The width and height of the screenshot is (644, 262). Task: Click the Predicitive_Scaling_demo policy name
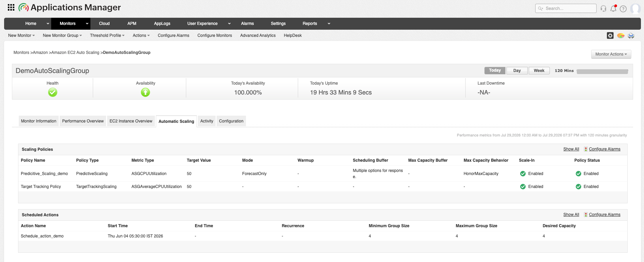(x=44, y=174)
